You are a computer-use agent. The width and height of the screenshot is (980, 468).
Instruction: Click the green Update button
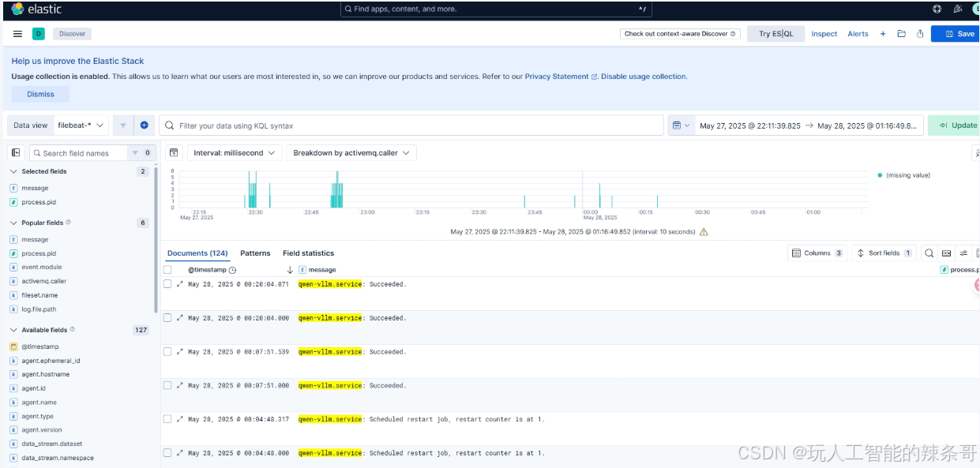(955, 125)
